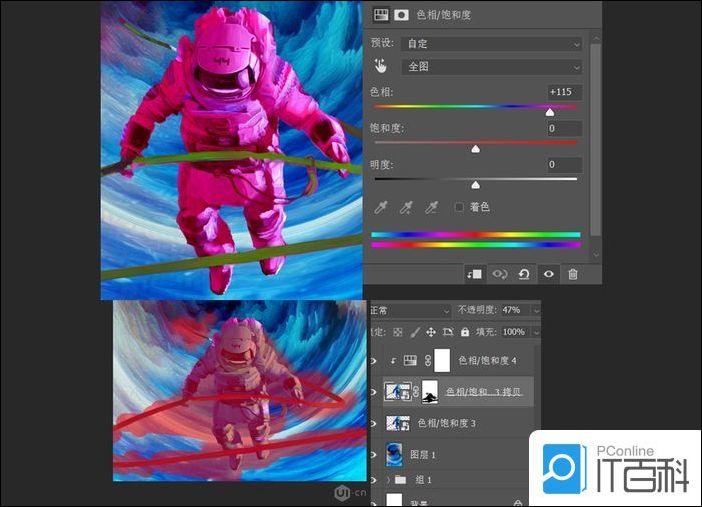Select mask thumbnail of 色相/饱和 3 拷贝 layer
This screenshot has height=507, width=702.
tap(430, 391)
